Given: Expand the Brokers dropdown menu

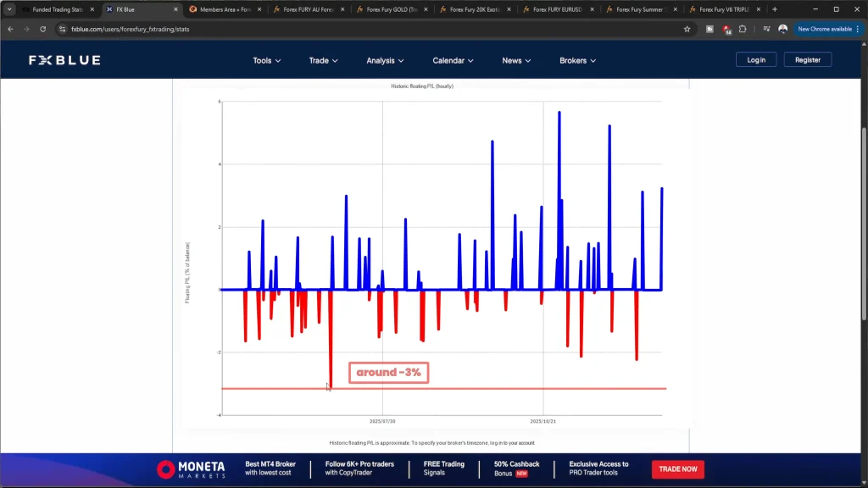Looking at the screenshot, I should [577, 60].
